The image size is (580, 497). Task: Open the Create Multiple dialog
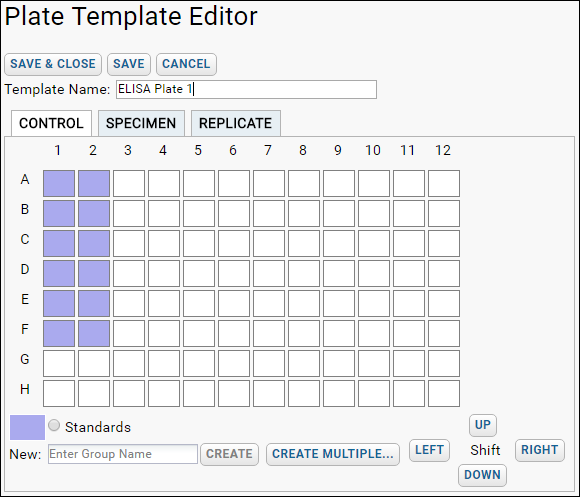pos(333,454)
